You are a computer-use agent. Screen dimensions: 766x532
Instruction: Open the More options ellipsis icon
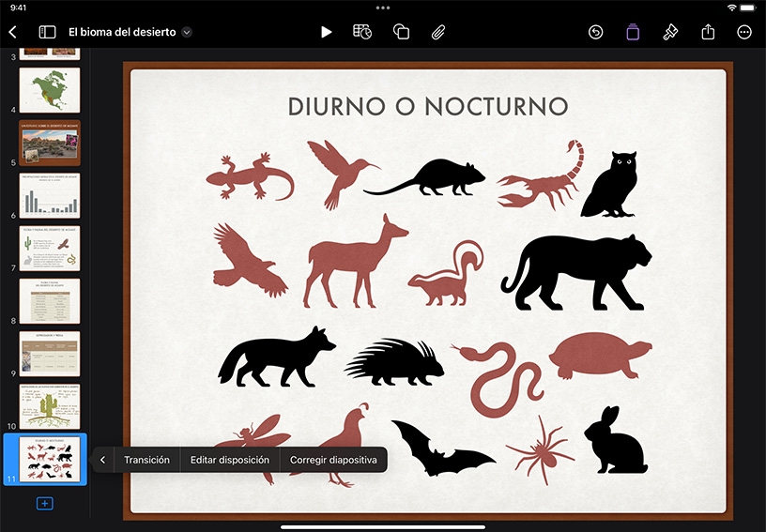pos(744,32)
